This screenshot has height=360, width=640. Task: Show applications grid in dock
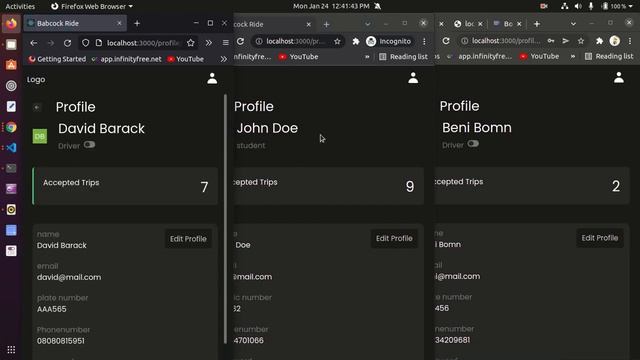(x=11, y=349)
